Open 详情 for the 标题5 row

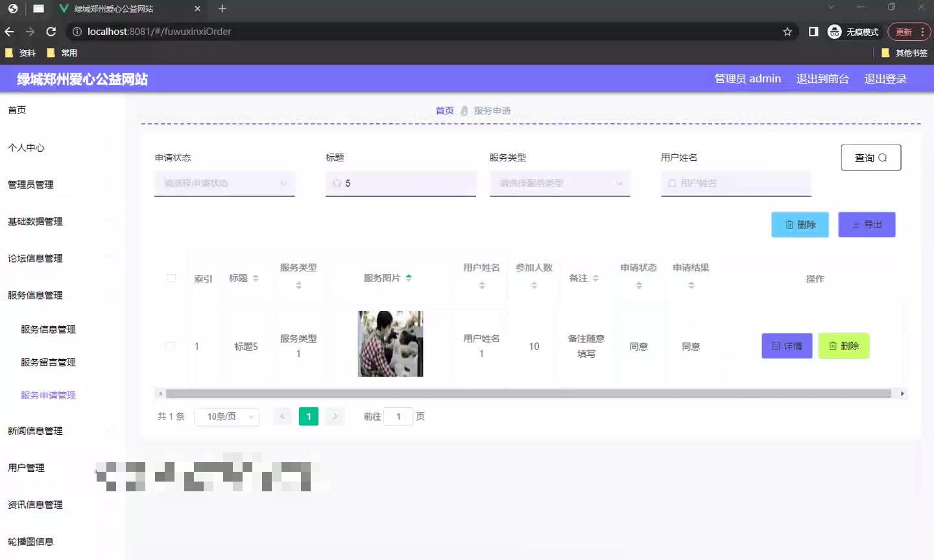click(787, 346)
